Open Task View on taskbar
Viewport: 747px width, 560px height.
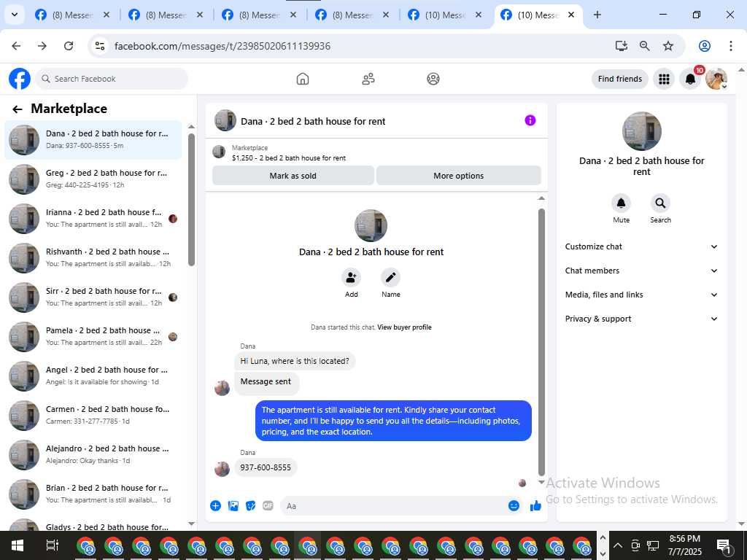52,545
